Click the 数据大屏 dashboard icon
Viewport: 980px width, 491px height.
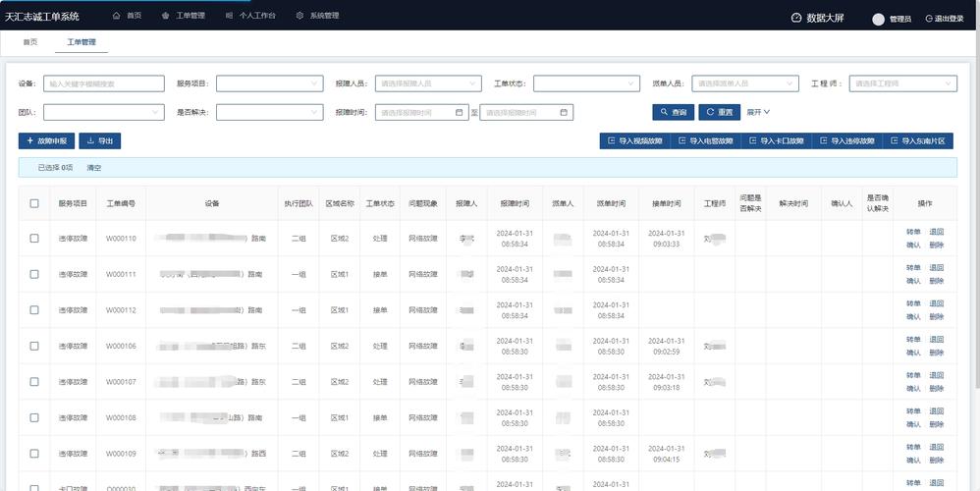(x=796, y=18)
